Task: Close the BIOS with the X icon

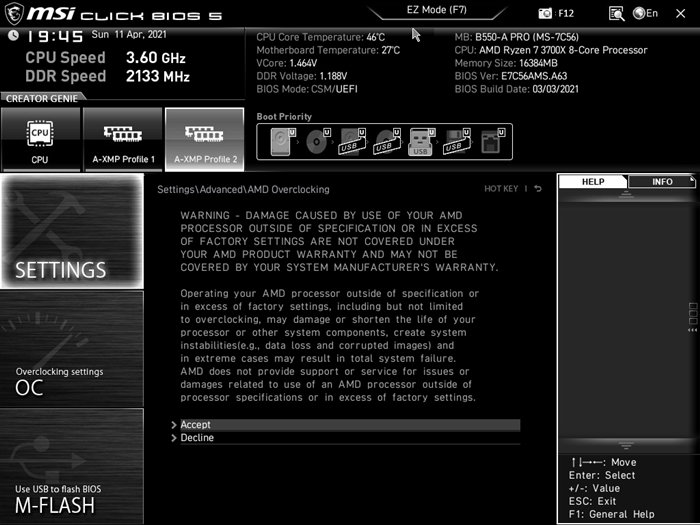Action: pyautogui.click(x=680, y=14)
